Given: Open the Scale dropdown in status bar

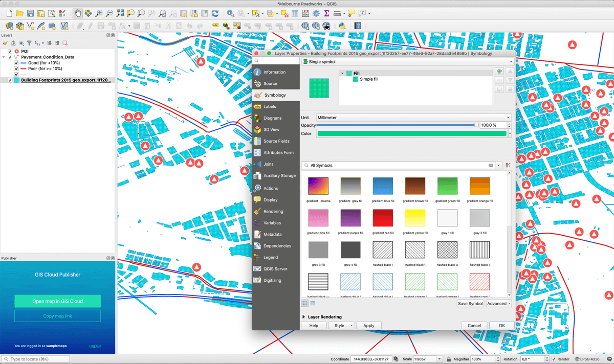Looking at the screenshot, I should 440,359.
